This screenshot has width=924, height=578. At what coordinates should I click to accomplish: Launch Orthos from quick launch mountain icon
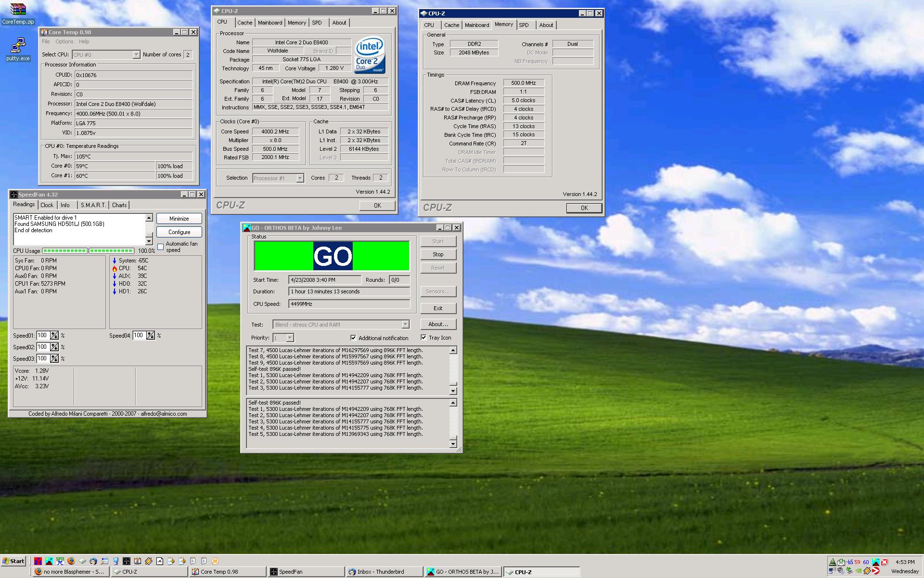pos(49,561)
